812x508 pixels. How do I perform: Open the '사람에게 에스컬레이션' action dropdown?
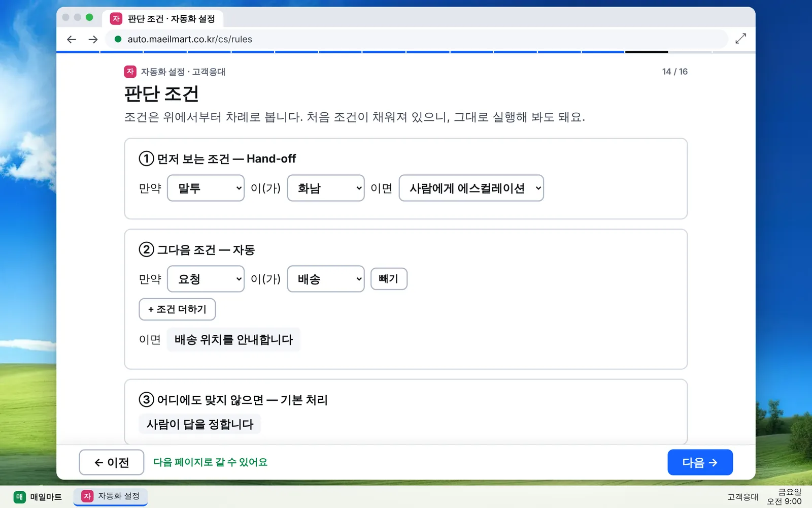tap(471, 188)
